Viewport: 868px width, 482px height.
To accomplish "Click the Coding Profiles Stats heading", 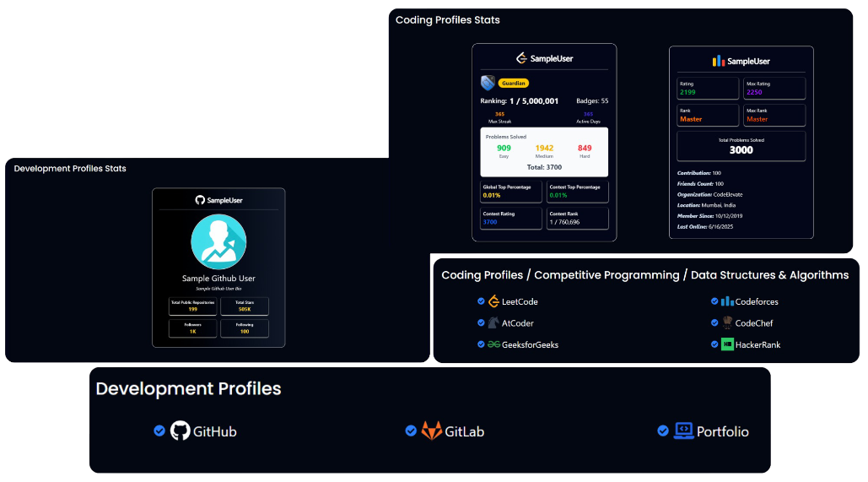I will (447, 20).
